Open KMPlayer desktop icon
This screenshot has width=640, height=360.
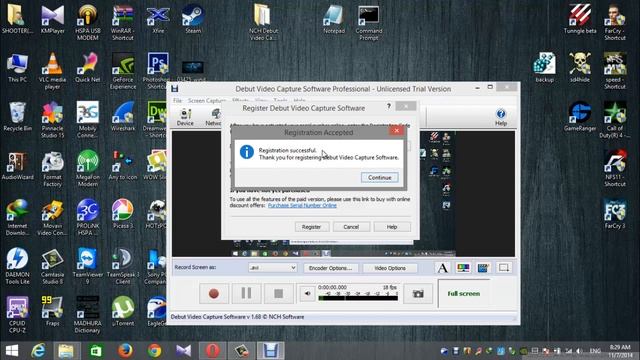(x=53, y=20)
